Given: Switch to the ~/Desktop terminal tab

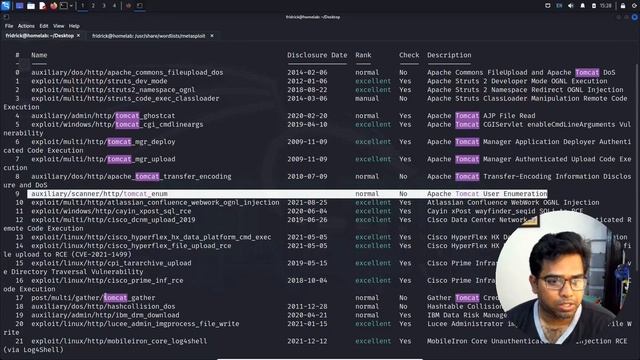Looking at the screenshot, I should (40, 36).
